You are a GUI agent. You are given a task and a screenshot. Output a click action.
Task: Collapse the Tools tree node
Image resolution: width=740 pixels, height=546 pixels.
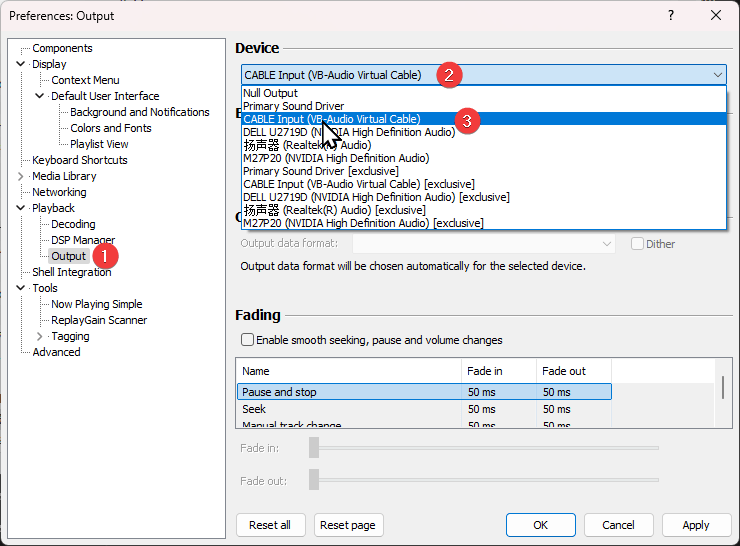(x=21, y=288)
